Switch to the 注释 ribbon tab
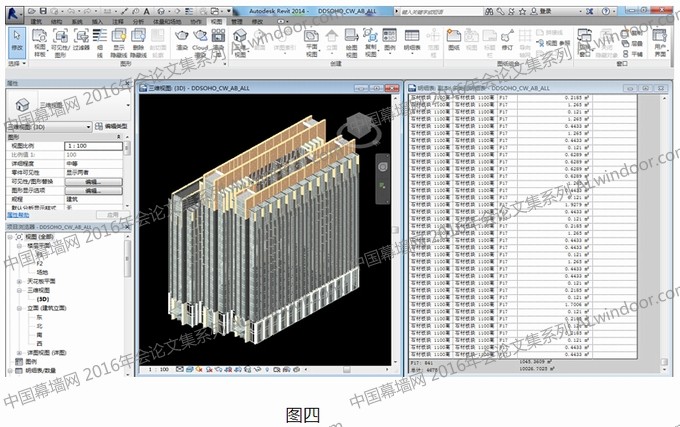The height and width of the screenshot is (427, 680). click(117, 19)
